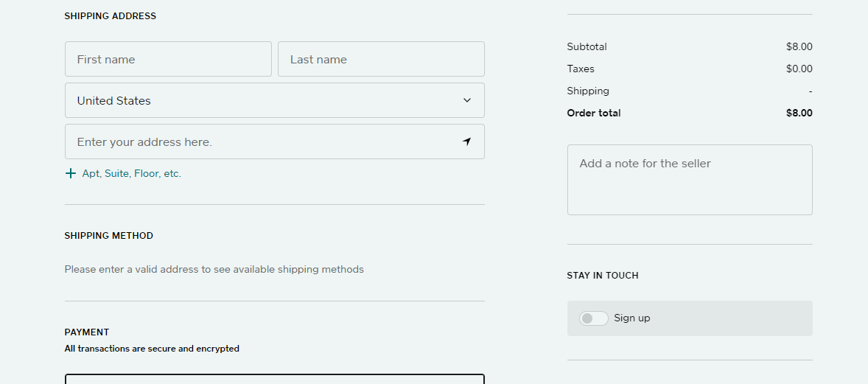Image resolution: width=868 pixels, height=384 pixels.
Task: Select the Shipping label in order summary
Action: tap(588, 91)
